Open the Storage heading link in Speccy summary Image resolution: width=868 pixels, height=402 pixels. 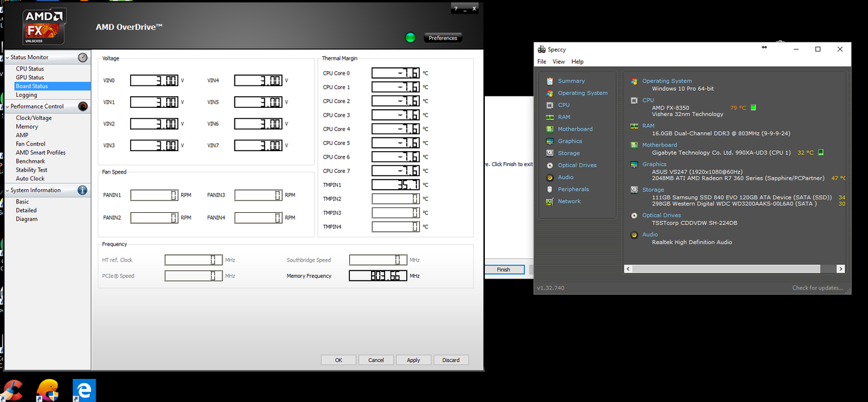pyautogui.click(x=653, y=190)
